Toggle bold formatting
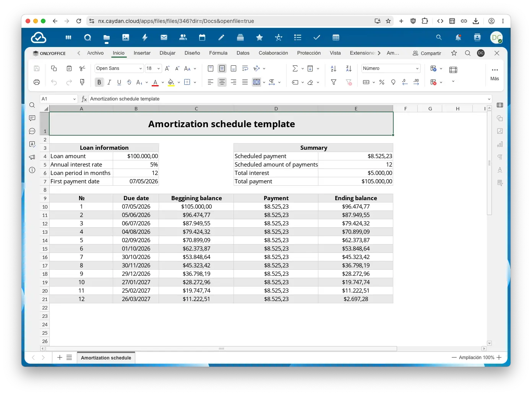 [99, 82]
